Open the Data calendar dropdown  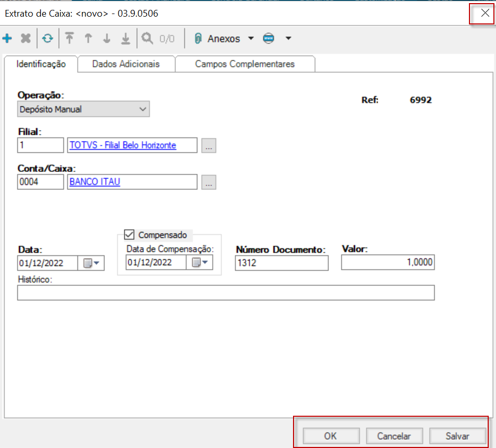[x=91, y=263]
